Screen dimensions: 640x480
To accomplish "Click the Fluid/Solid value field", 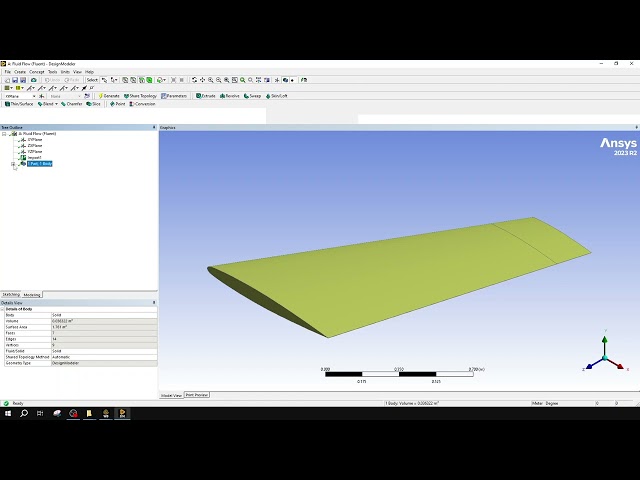I will coord(104,351).
